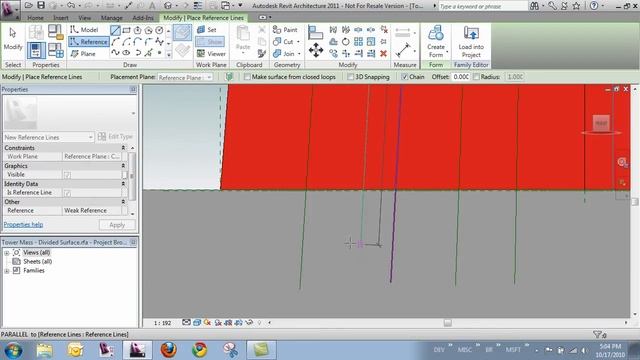This screenshot has height=360, width=640.
Task: Toggle the Visible property checkbox
Action: [67, 175]
